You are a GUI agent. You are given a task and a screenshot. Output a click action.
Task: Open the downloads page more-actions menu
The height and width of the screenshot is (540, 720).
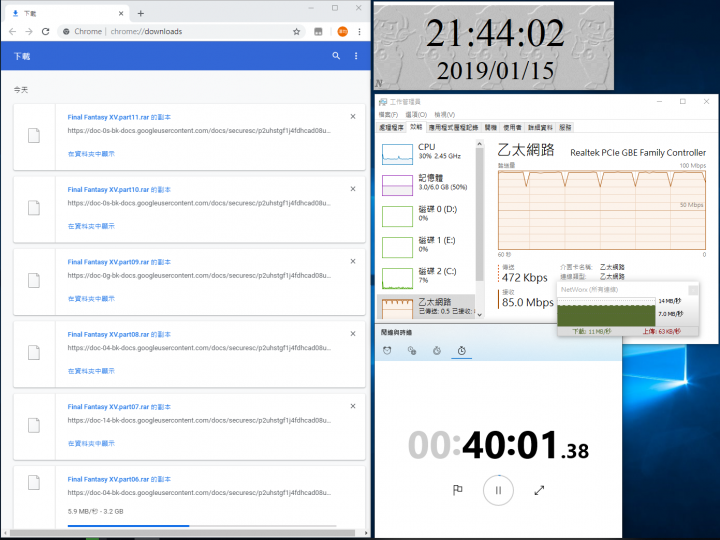[356, 56]
